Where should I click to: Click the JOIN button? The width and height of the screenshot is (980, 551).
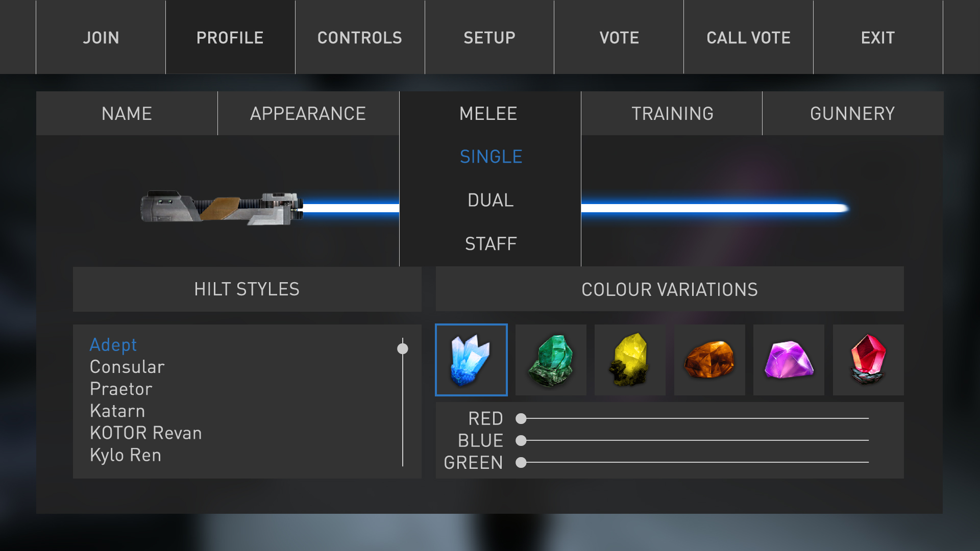(101, 37)
